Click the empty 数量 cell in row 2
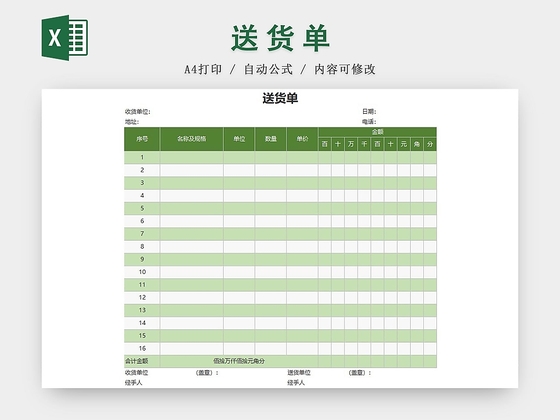 [x=271, y=170]
